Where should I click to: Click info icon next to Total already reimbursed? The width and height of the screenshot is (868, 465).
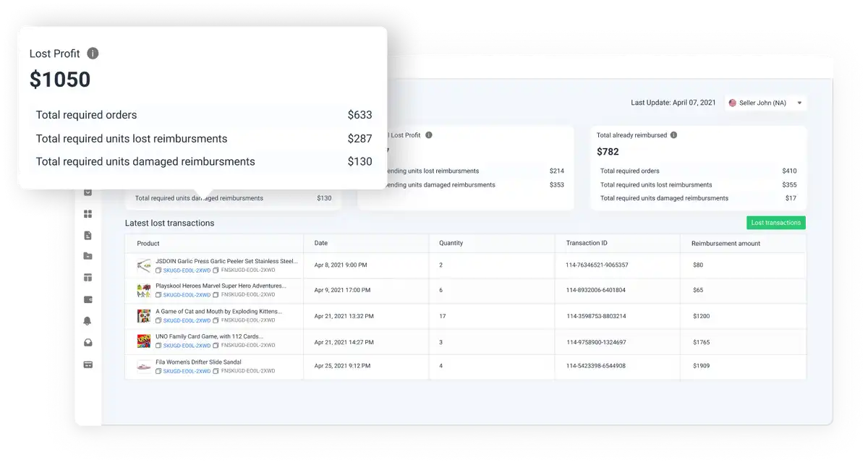[673, 135]
